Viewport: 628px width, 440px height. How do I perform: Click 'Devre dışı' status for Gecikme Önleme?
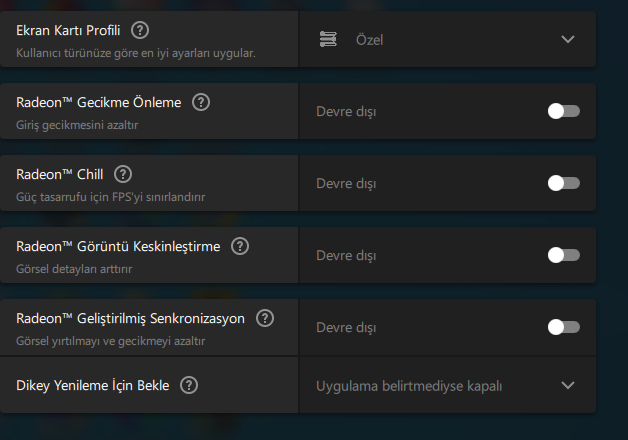pos(346,111)
